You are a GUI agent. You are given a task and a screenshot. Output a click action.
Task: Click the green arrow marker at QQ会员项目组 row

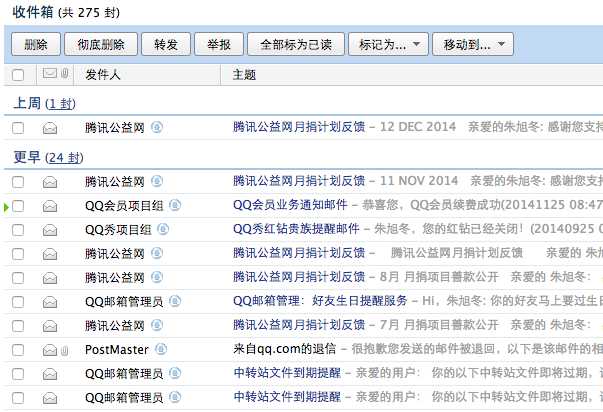pos(6,207)
